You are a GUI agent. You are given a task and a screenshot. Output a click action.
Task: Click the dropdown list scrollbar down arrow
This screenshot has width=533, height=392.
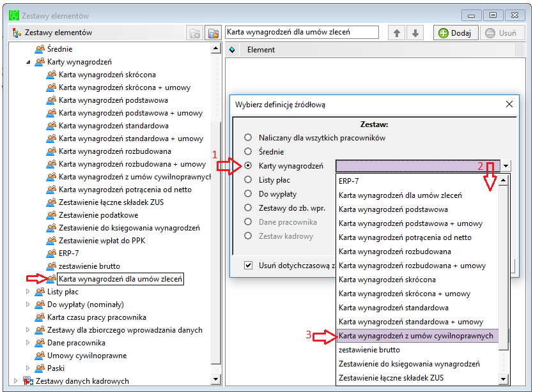click(504, 379)
